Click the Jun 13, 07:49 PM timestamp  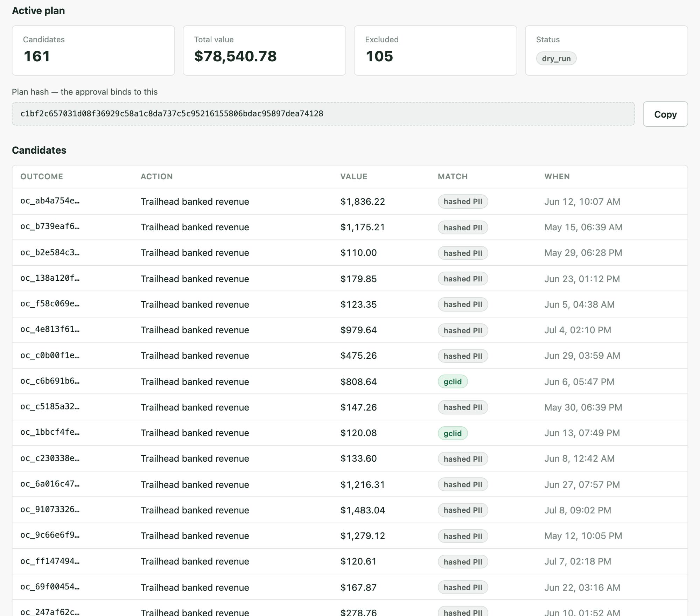click(x=582, y=433)
